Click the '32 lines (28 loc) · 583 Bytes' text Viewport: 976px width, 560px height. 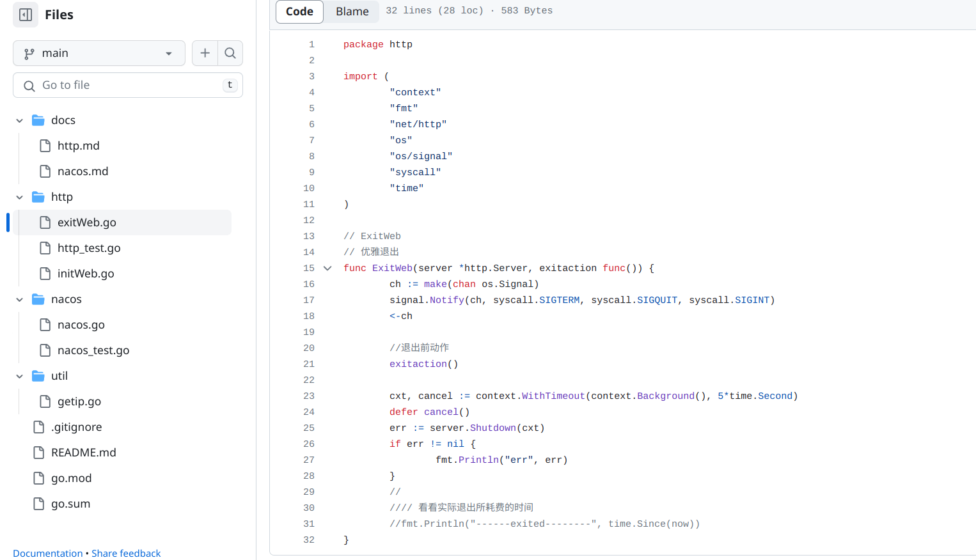coord(469,11)
